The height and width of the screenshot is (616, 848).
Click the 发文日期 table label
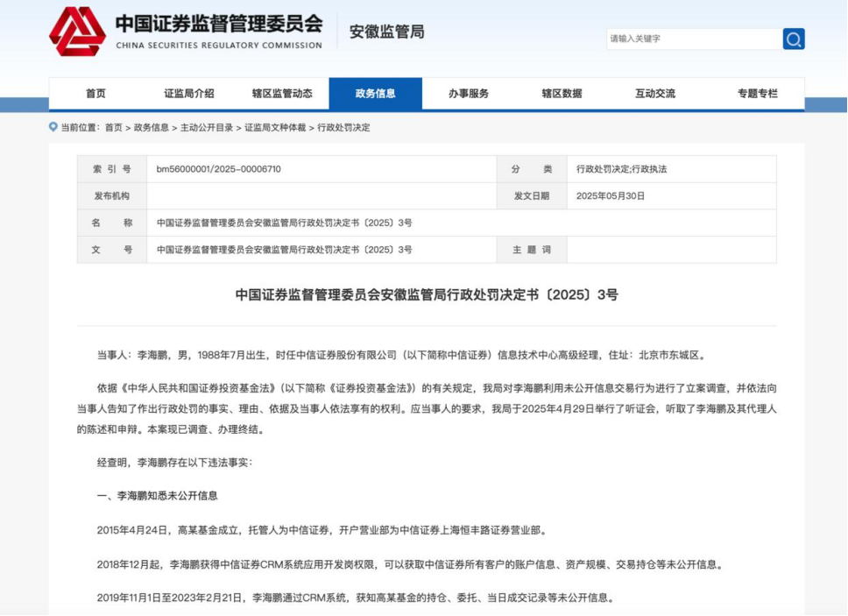point(532,195)
